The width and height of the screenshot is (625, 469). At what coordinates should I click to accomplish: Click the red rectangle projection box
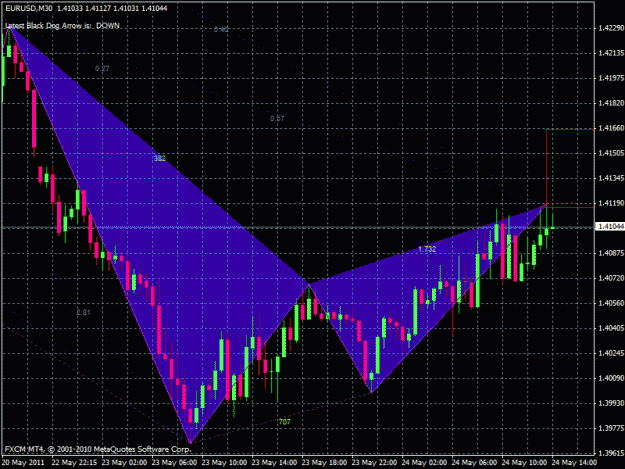(570, 168)
